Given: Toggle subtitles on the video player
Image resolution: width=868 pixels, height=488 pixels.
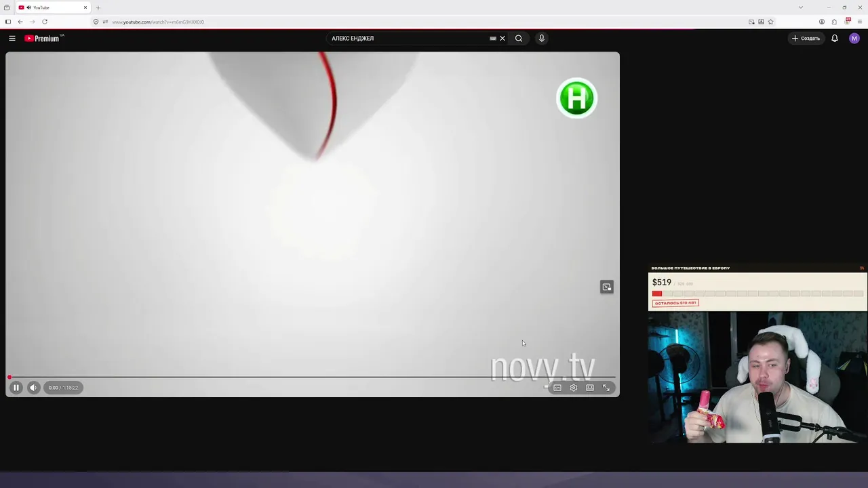Looking at the screenshot, I should [557, 388].
